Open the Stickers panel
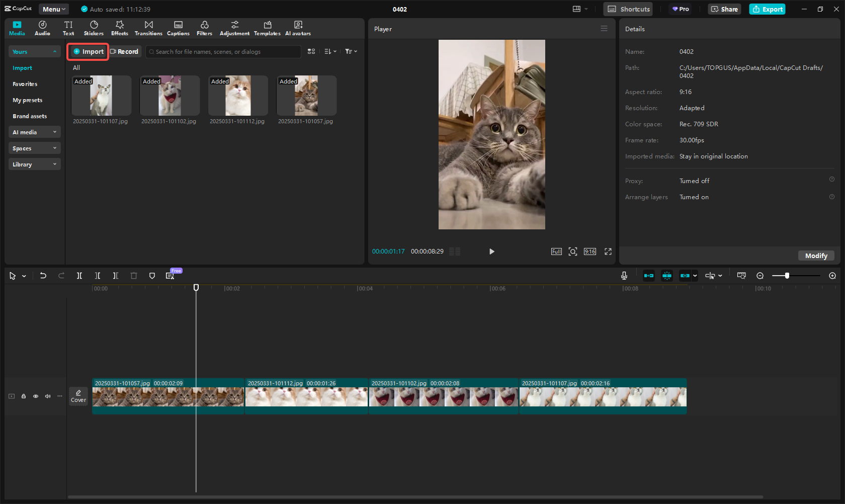This screenshot has height=504, width=845. pyautogui.click(x=94, y=28)
